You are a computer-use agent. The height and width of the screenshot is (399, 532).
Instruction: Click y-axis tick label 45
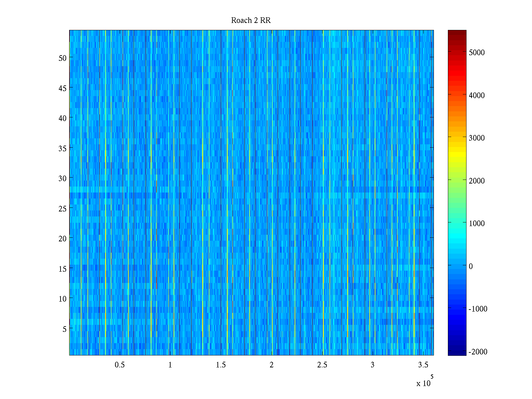click(63, 88)
